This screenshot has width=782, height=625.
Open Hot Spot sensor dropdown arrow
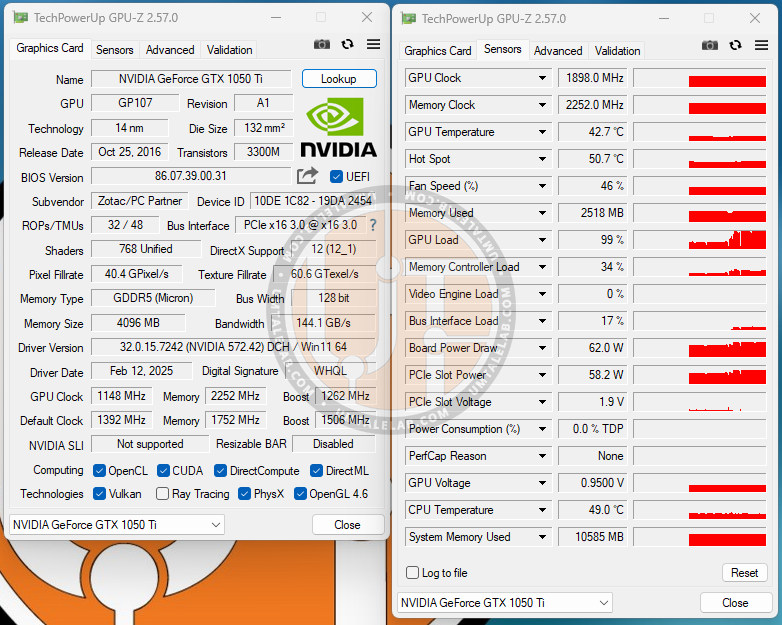coord(542,159)
